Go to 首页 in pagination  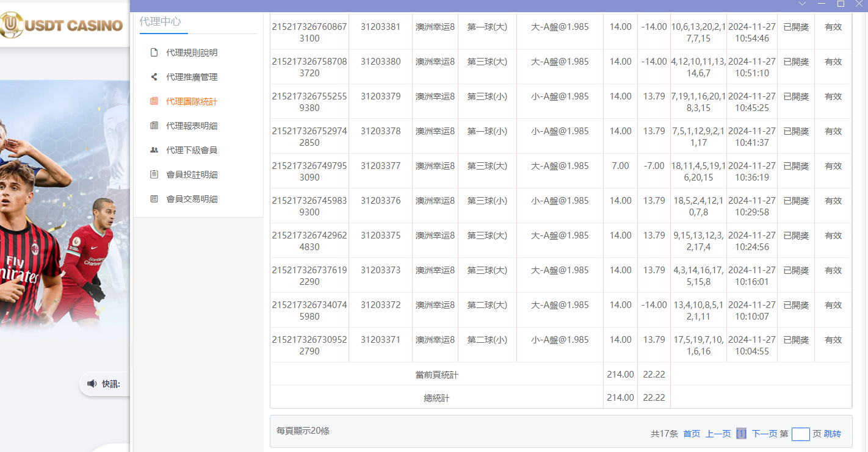pos(692,434)
